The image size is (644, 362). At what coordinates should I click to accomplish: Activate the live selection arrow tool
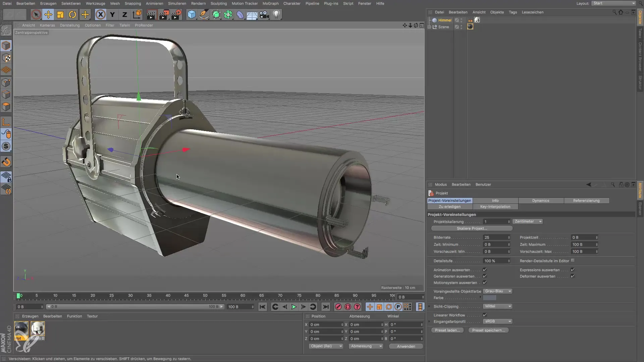(36, 14)
